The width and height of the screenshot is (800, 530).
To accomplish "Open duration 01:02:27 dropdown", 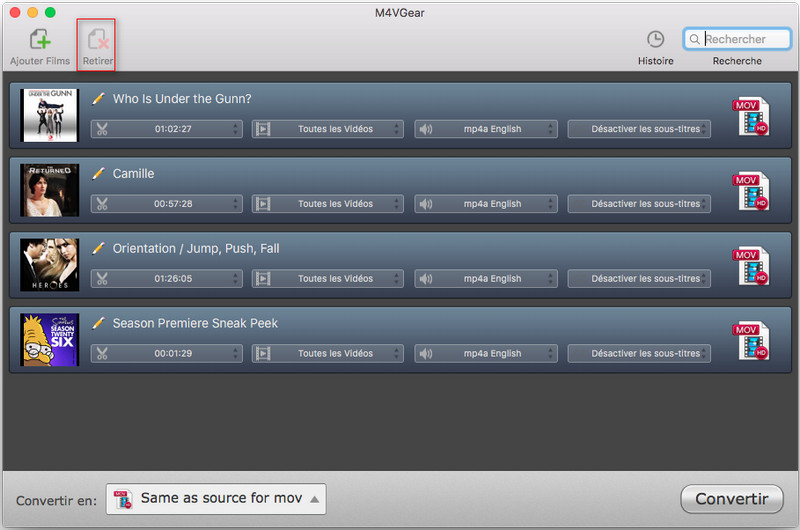I will click(x=166, y=129).
